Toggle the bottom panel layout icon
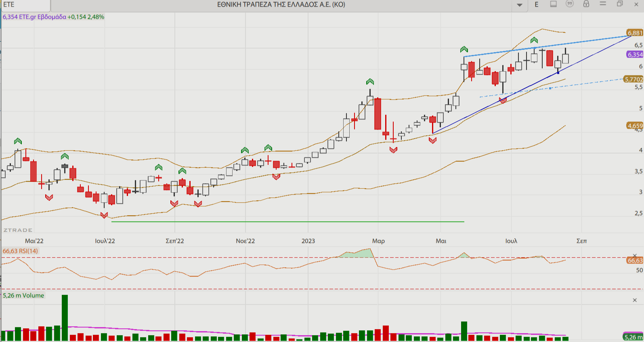 click(554, 4)
